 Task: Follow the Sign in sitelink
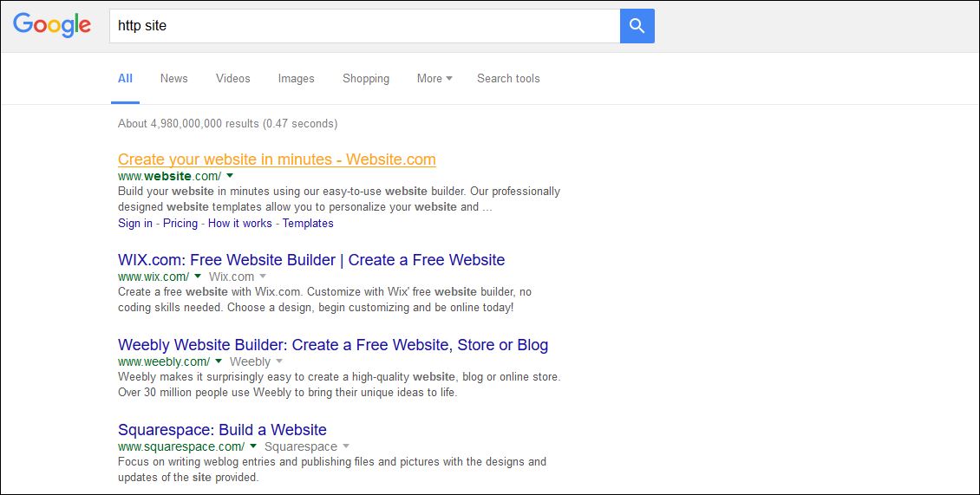tap(135, 223)
